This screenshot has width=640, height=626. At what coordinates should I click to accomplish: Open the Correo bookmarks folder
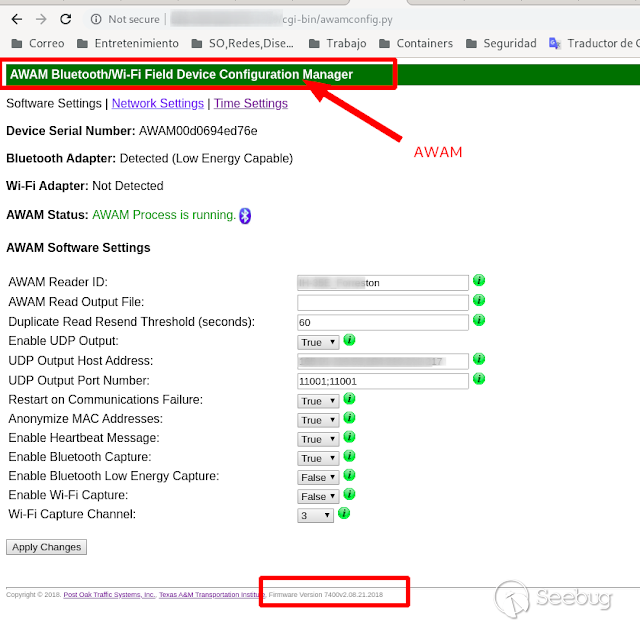38,43
